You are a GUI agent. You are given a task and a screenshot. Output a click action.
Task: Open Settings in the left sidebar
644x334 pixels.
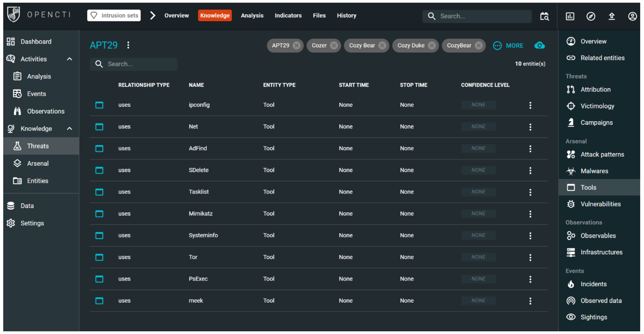[41, 223]
